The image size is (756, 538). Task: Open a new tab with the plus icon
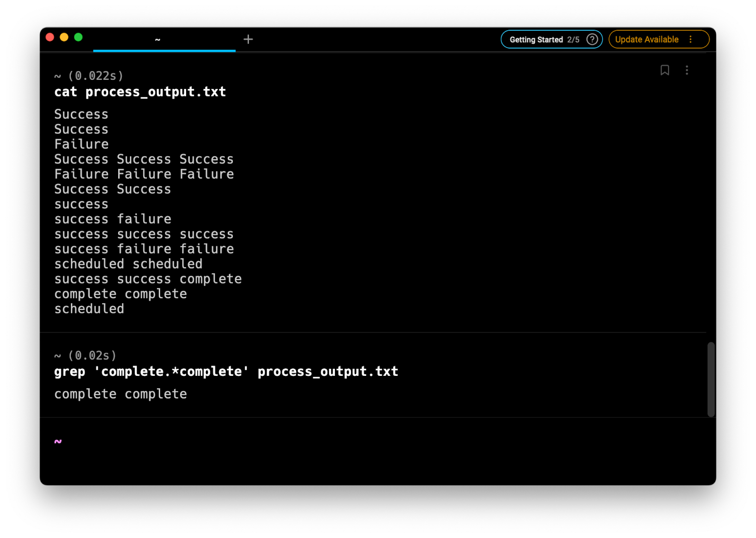(x=248, y=39)
